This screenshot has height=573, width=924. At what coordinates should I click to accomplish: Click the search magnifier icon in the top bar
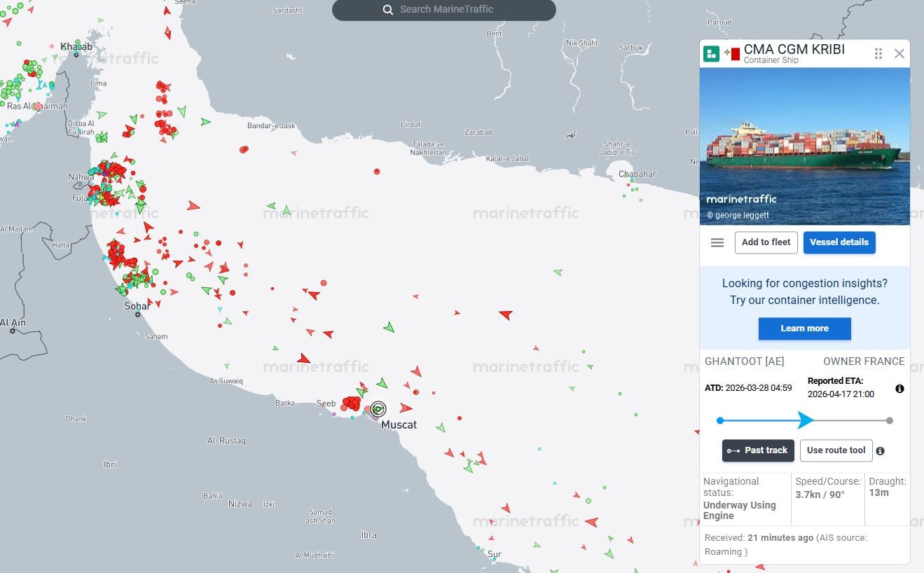click(x=388, y=9)
